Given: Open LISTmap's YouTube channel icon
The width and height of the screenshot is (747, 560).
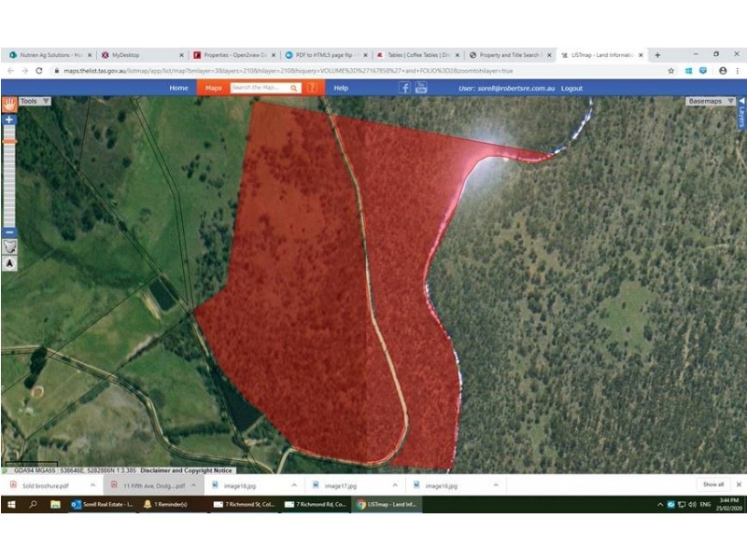Looking at the screenshot, I should tap(422, 87).
